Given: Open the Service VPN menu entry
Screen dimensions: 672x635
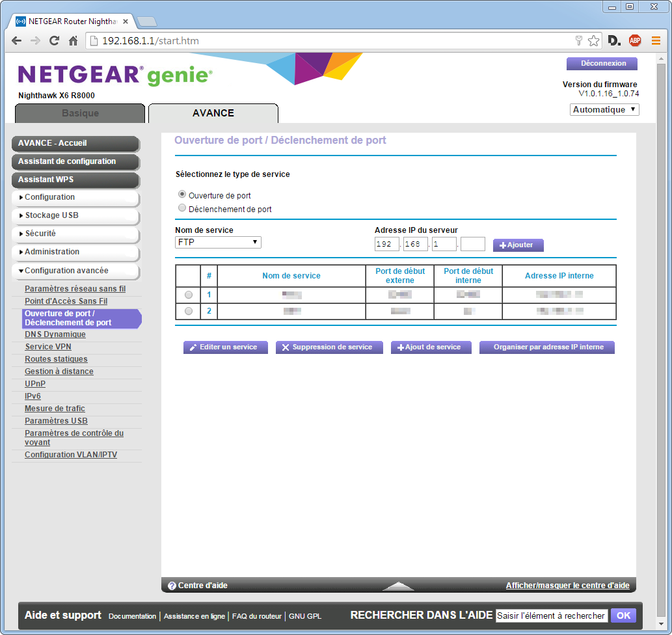Looking at the screenshot, I should [x=48, y=347].
